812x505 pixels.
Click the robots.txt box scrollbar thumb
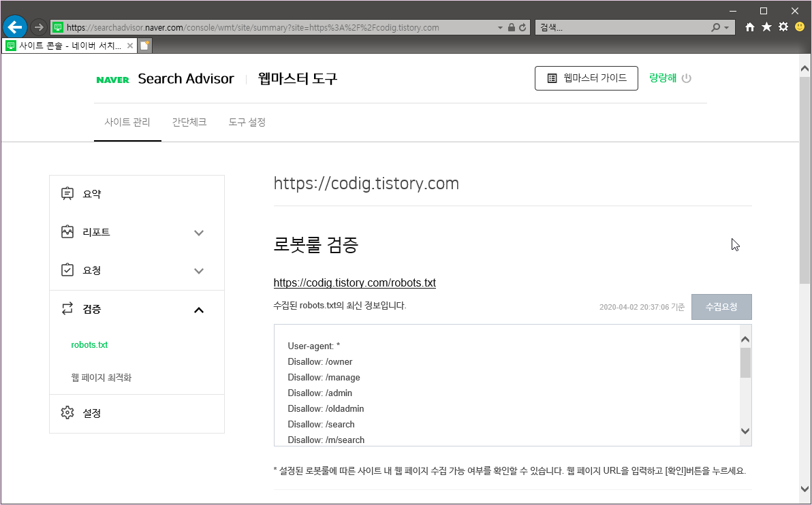(x=745, y=363)
